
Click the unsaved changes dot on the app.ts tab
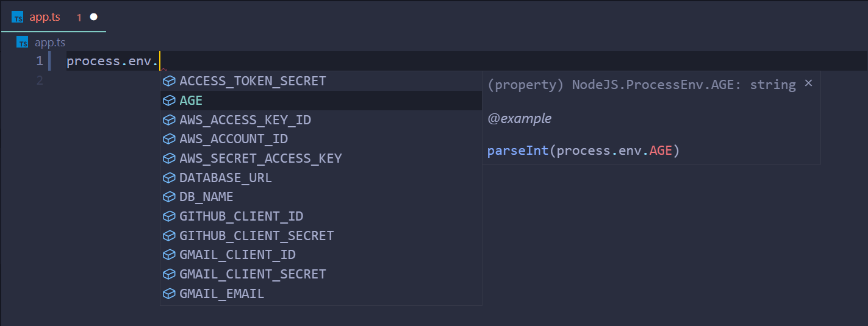tap(94, 17)
